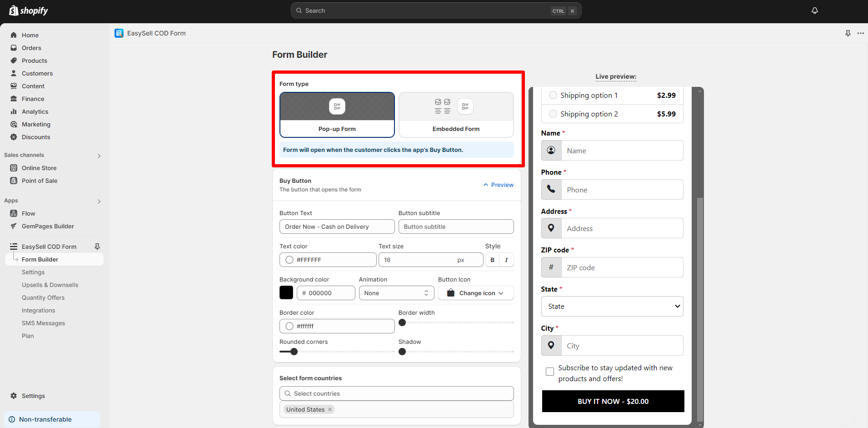Click the BUY IT NOW button
The image size is (868, 428).
(613, 401)
